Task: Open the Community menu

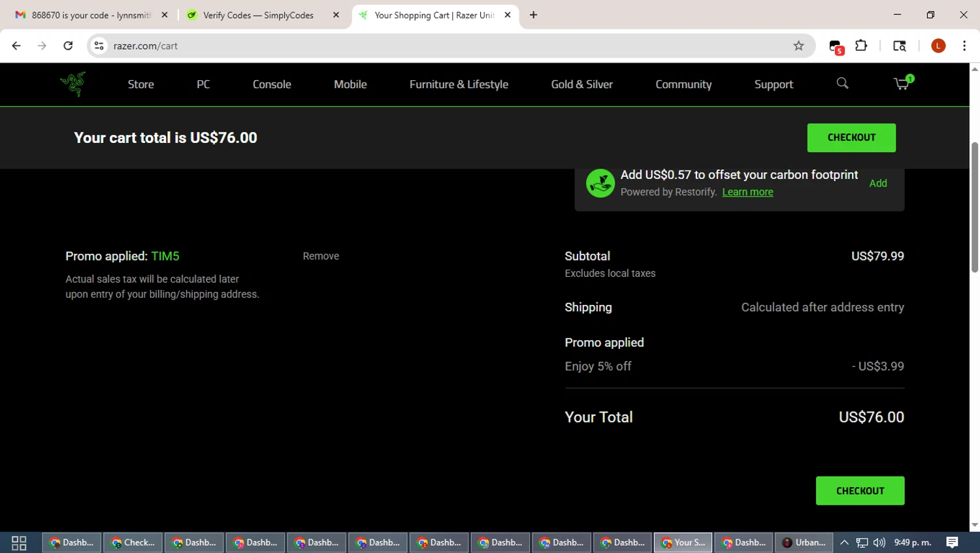Action: tap(683, 84)
